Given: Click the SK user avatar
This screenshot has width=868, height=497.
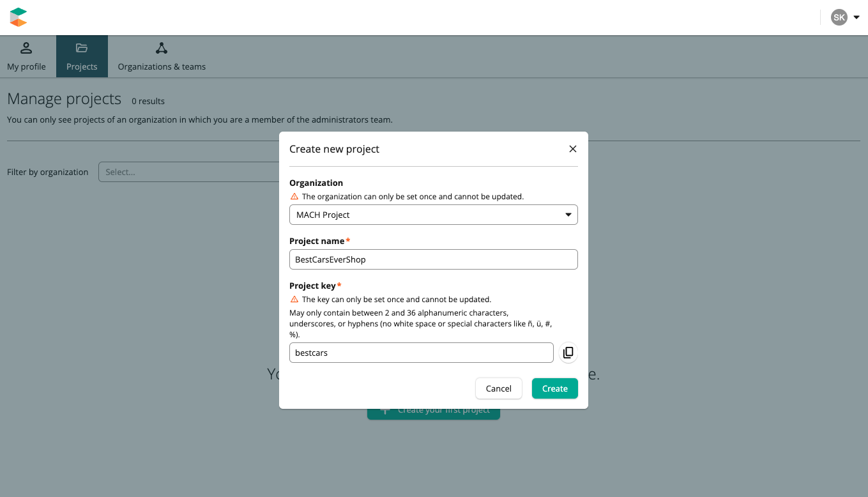Looking at the screenshot, I should (x=839, y=17).
